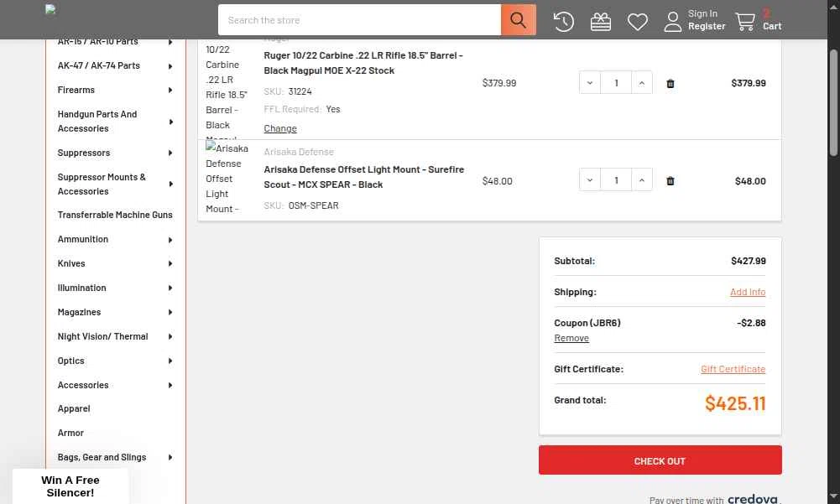Click the user account icon
The image size is (840, 504).
673,22
